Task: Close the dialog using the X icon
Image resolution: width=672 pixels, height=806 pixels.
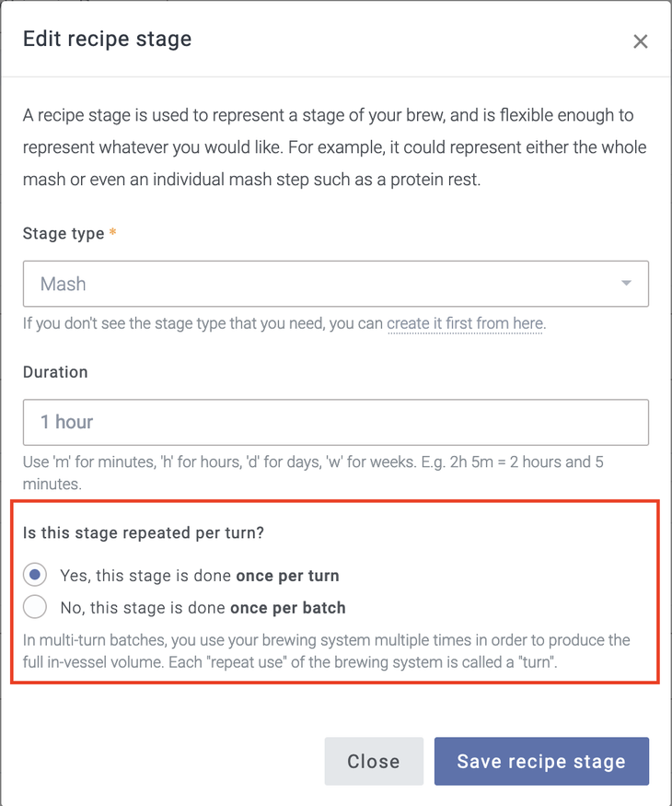Action: (x=641, y=41)
